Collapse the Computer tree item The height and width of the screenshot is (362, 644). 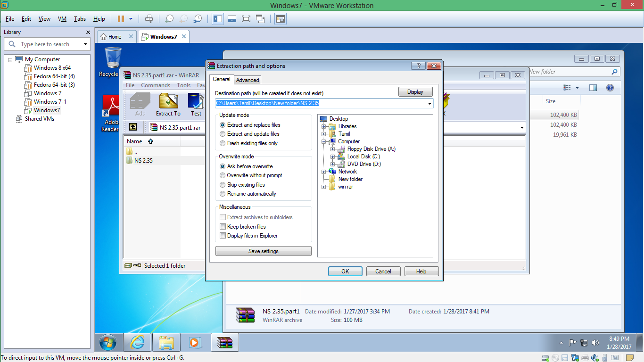(x=323, y=141)
